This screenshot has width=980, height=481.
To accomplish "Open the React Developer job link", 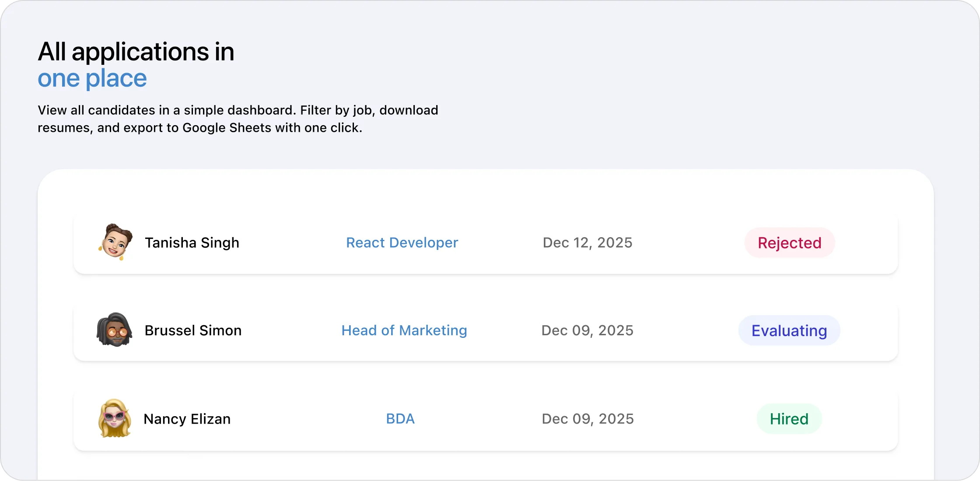I will [x=402, y=242].
